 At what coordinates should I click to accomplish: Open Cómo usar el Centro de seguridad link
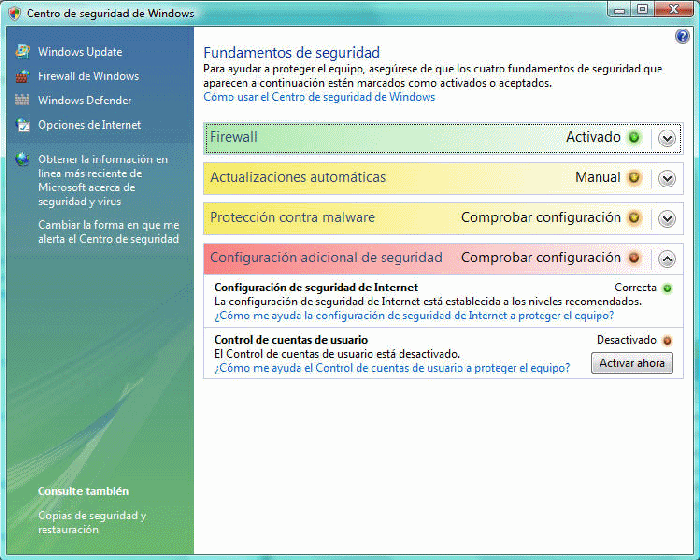point(319,97)
